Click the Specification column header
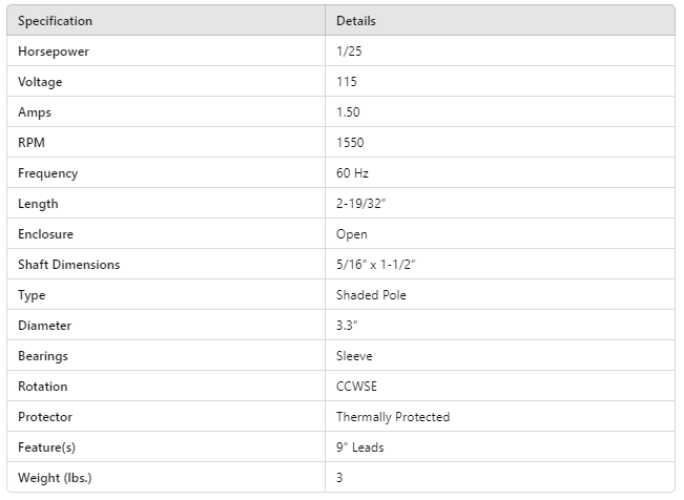Viewport: 684px width, 500px height. click(x=55, y=21)
